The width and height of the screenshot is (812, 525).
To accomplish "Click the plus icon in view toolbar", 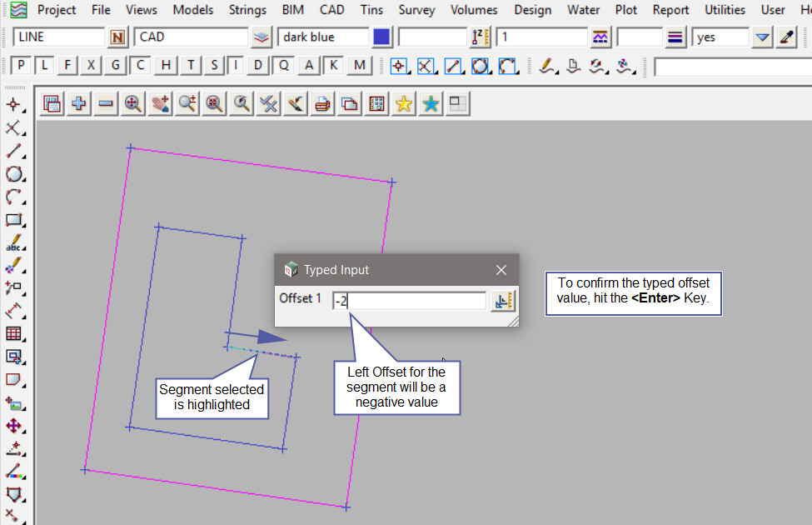I will [x=79, y=103].
